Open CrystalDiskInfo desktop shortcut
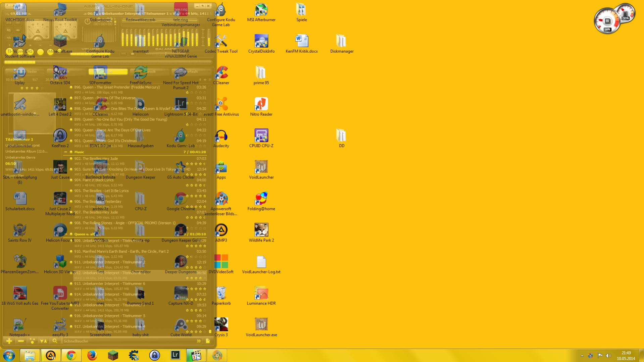Image resolution: width=644 pixels, height=362 pixels. click(x=261, y=44)
